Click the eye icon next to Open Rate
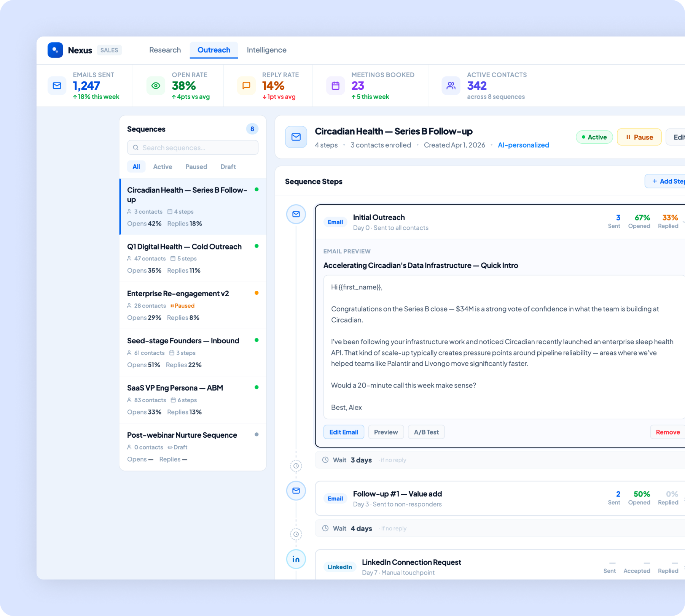The image size is (685, 616). point(155,85)
